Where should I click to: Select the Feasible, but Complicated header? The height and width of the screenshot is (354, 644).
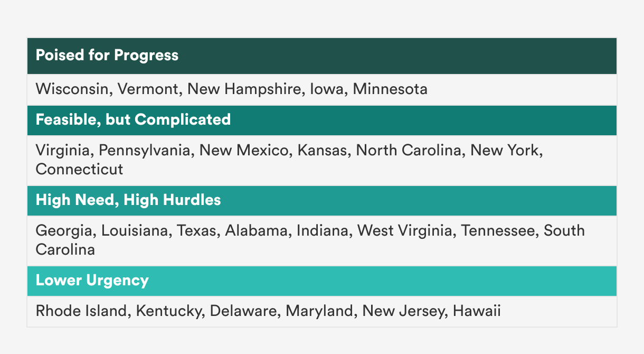322,120
